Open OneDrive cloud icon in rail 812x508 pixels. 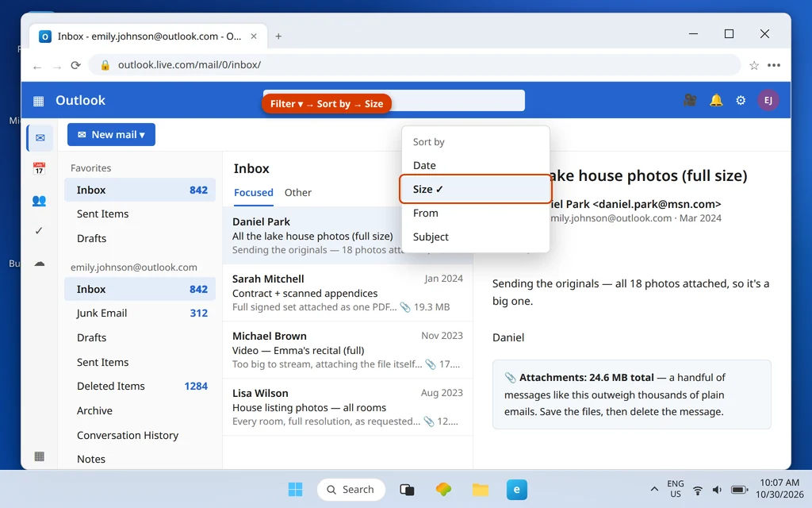click(40, 263)
